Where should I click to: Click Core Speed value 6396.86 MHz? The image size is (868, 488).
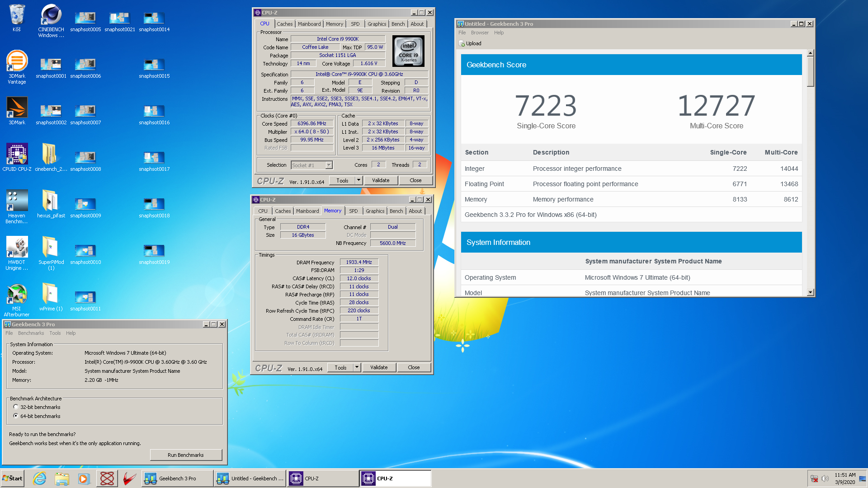pyautogui.click(x=312, y=123)
